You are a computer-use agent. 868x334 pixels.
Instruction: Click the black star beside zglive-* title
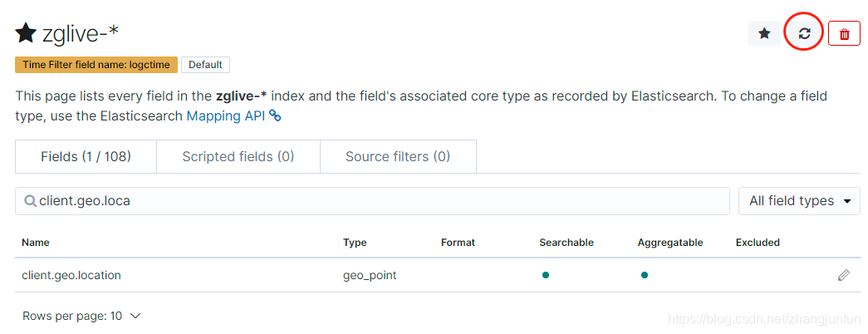click(x=26, y=33)
